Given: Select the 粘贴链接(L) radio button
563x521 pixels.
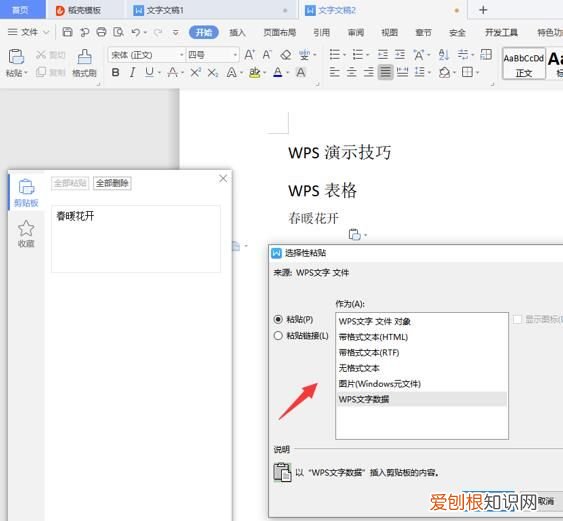Looking at the screenshot, I should (x=278, y=336).
